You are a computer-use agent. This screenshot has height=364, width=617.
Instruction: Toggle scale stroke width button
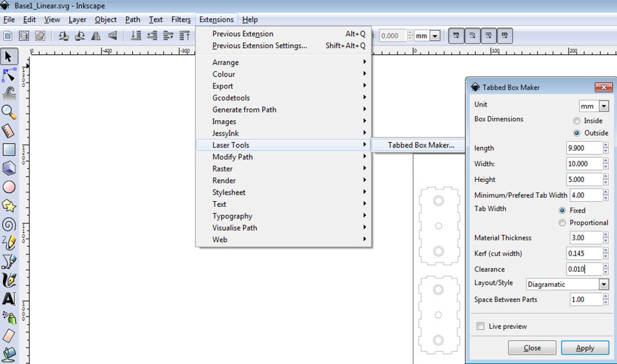pyautogui.click(x=456, y=36)
